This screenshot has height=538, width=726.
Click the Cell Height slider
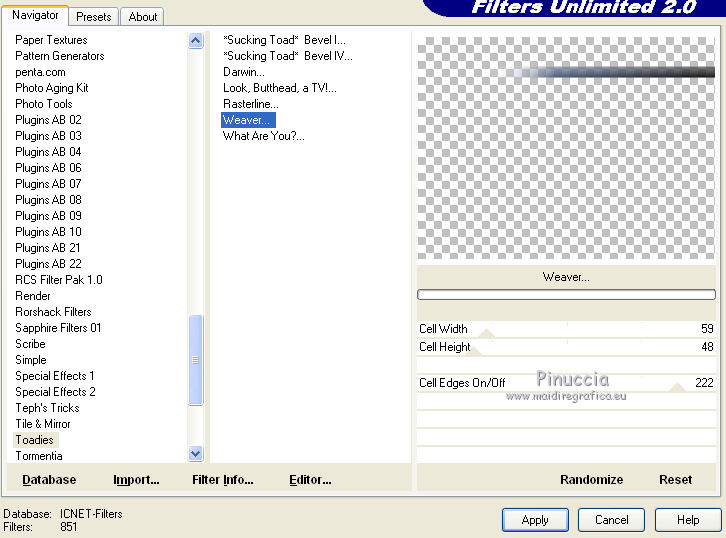[x=566, y=347]
